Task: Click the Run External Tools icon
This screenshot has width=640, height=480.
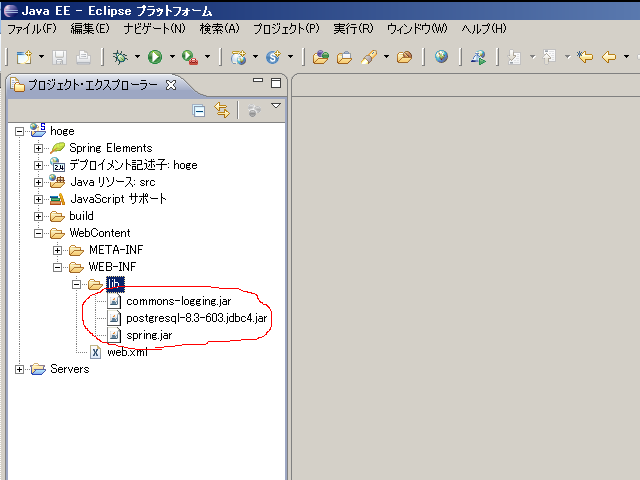Action: [190, 57]
